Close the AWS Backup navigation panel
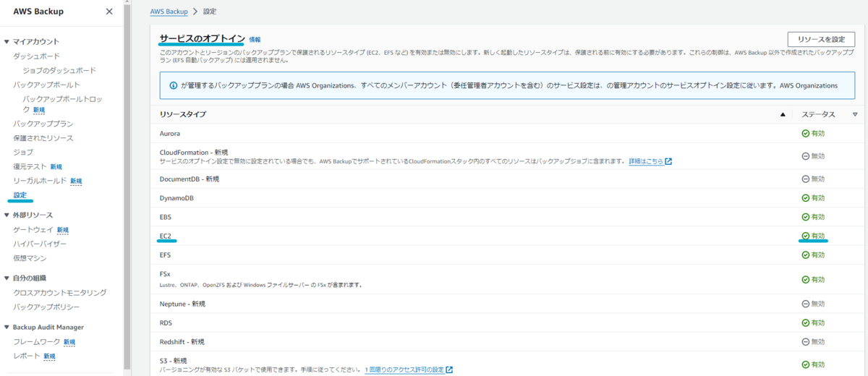This screenshot has width=868, height=376. coord(109,12)
